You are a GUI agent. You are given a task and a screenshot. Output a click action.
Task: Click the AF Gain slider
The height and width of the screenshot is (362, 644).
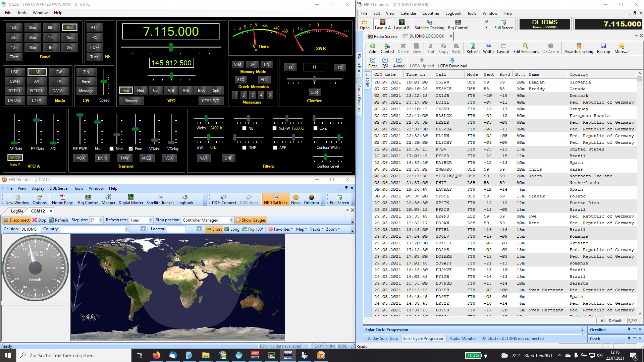[14, 142]
